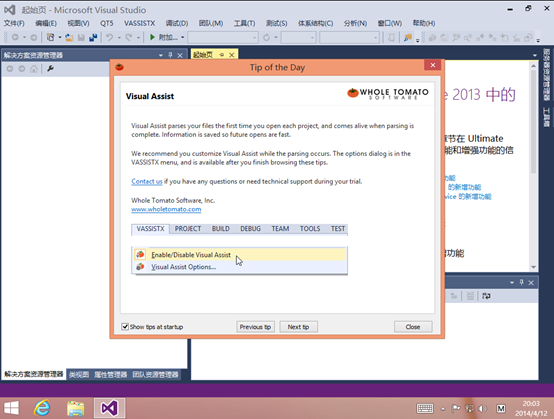Open the Undo history dropdown arrow
Image resolution: width=554 pixels, height=419 pixels.
[x=119, y=37]
